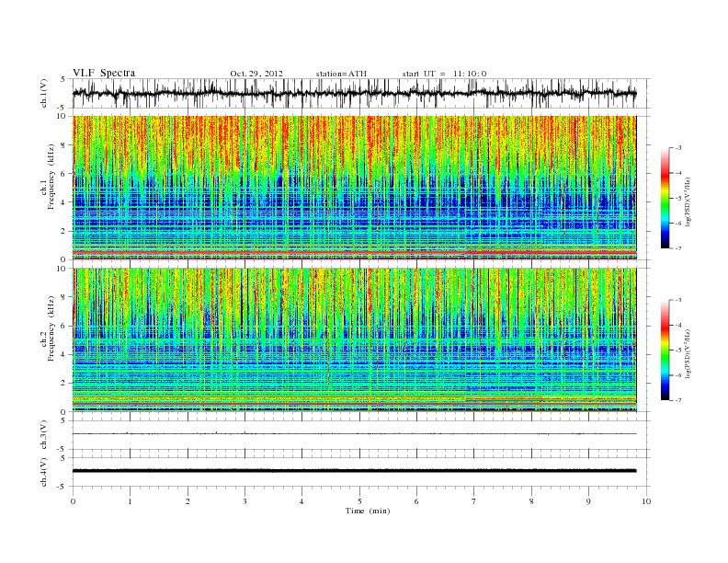Click the ch.1 color scale bar
The width and height of the screenshot is (728, 563).
pos(665,198)
